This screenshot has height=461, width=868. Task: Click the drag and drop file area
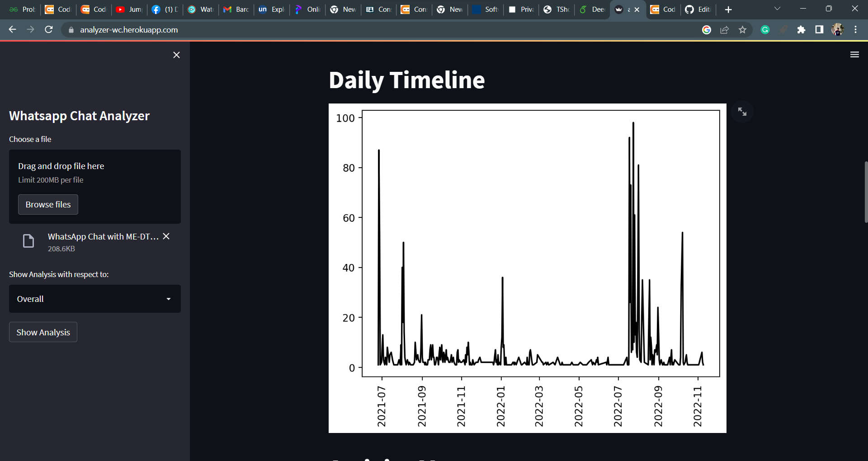pos(95,186)
